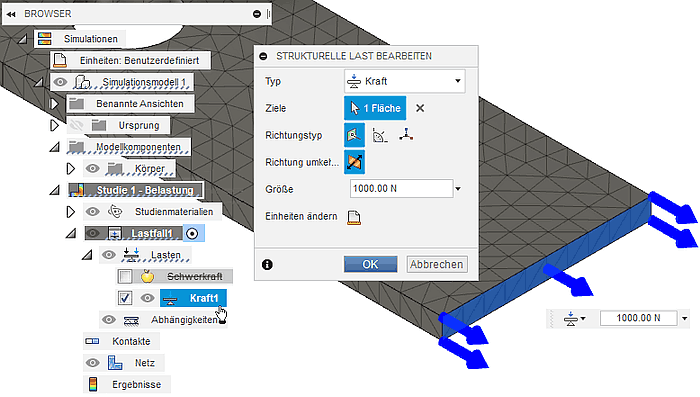The width and height of the screenshot is (700, 397).
Task: Click the info icon in dialog
Action: tap(267, 264)
